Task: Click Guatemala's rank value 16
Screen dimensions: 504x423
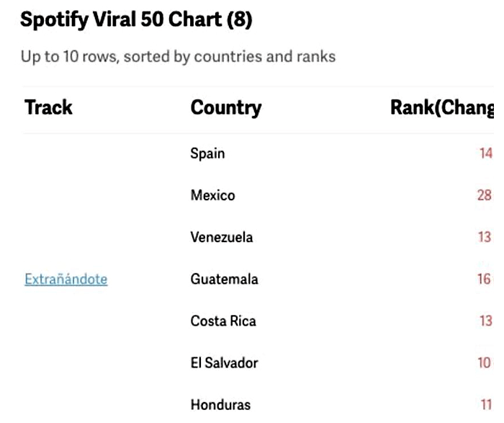Action: click(x=485, y=279)
